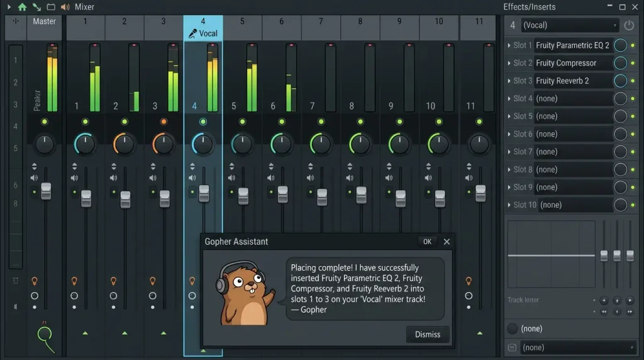Screen dimensions: 644x360
Task: Toggle Slot 2 Fruity Compressor enable LED
Action: pyautogui.click(x=633, y=64)
